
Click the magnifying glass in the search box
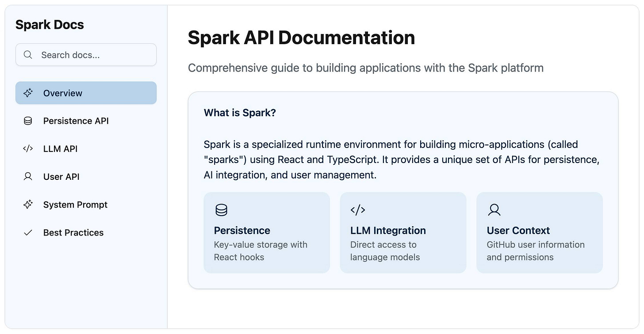tap(28, 55)
